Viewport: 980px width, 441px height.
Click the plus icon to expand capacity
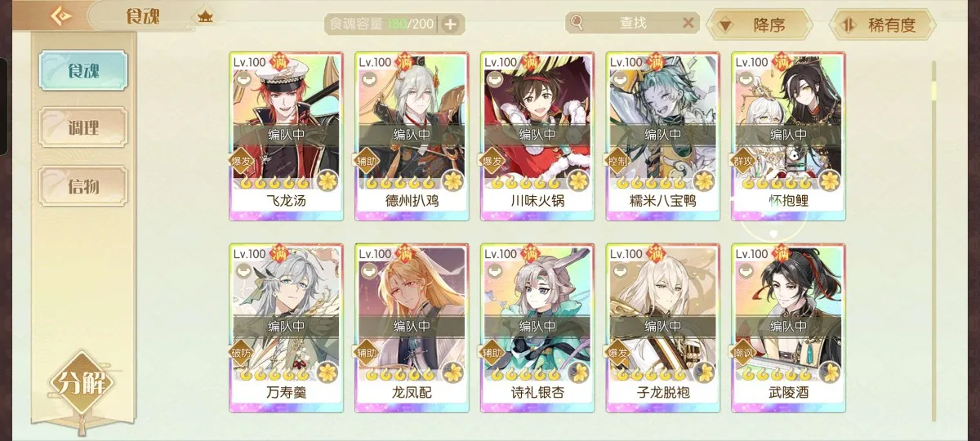[x=450, y=24]
